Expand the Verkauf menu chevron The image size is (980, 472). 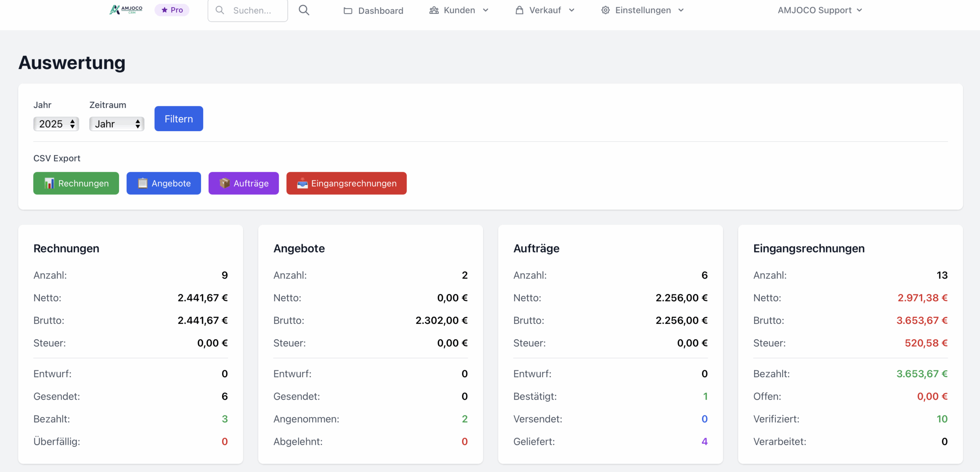[572, 10]
